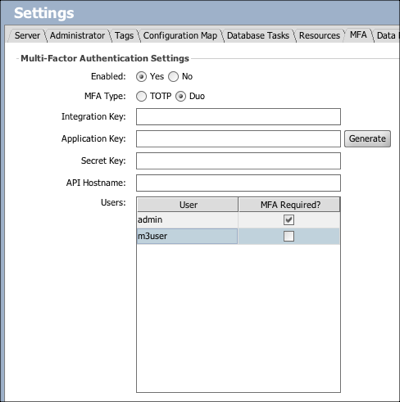
Task: Go to the Configuration Map tab
Action: point(180,35)
